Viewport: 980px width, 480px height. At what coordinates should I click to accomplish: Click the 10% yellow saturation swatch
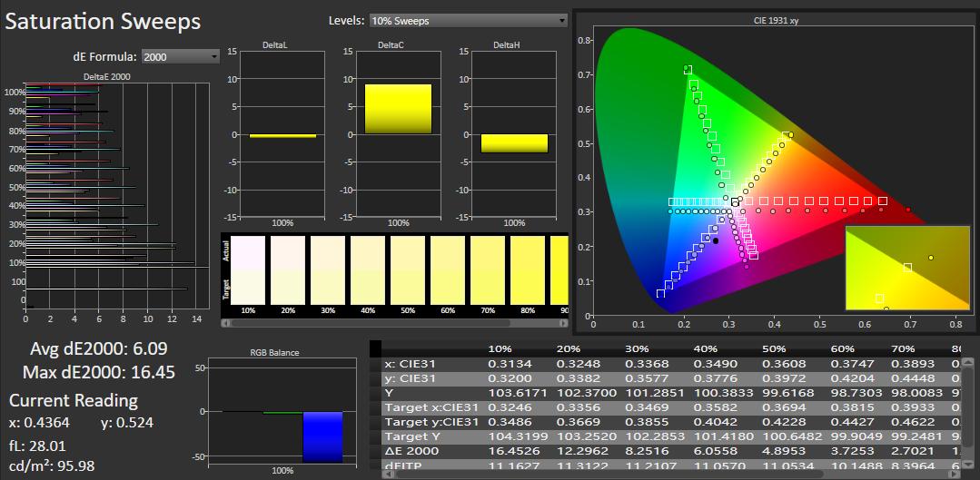click(x=248, y=269)
